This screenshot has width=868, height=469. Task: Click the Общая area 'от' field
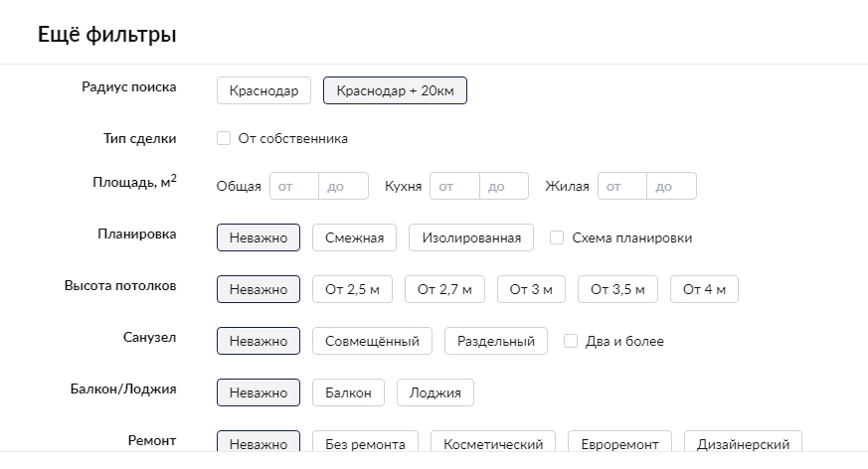tap(294, 186)
